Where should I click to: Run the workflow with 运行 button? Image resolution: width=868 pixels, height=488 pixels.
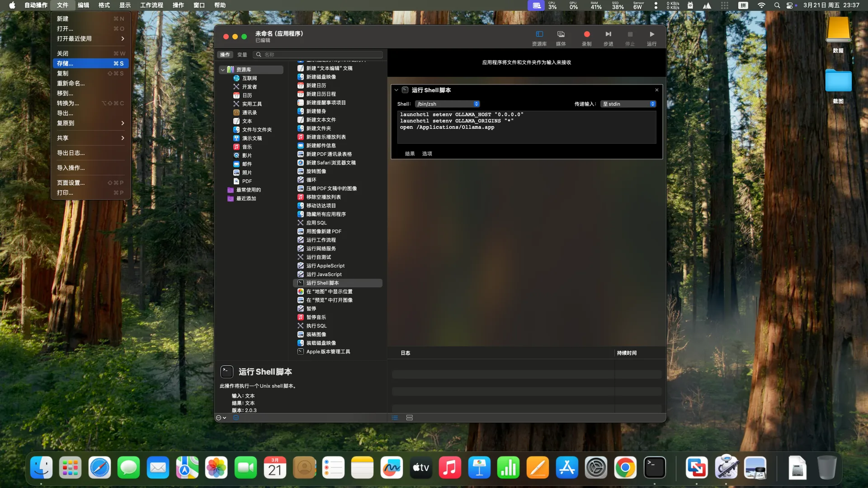click(x=652, y=38)
